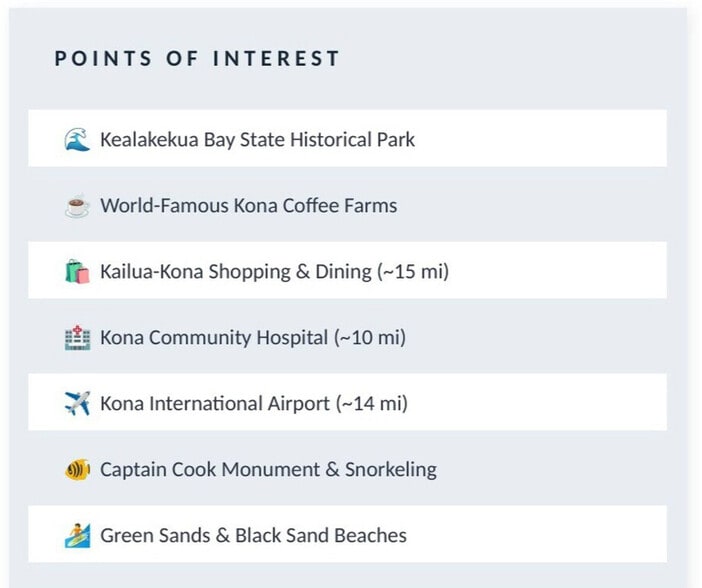This screenshot has width=702, height=588.
Task: Click the ~15 mi distance label
Action: [413, 271]
